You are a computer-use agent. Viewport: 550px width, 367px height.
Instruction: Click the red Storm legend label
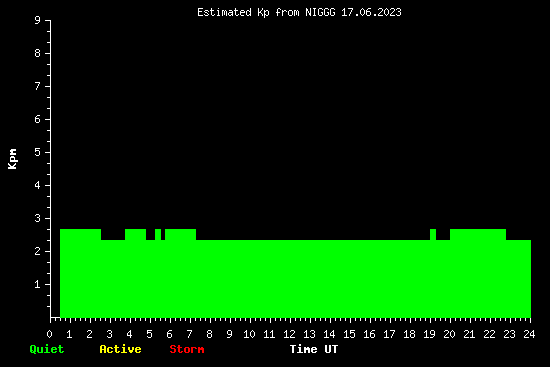pyautogui.click(x=187, y=349)
